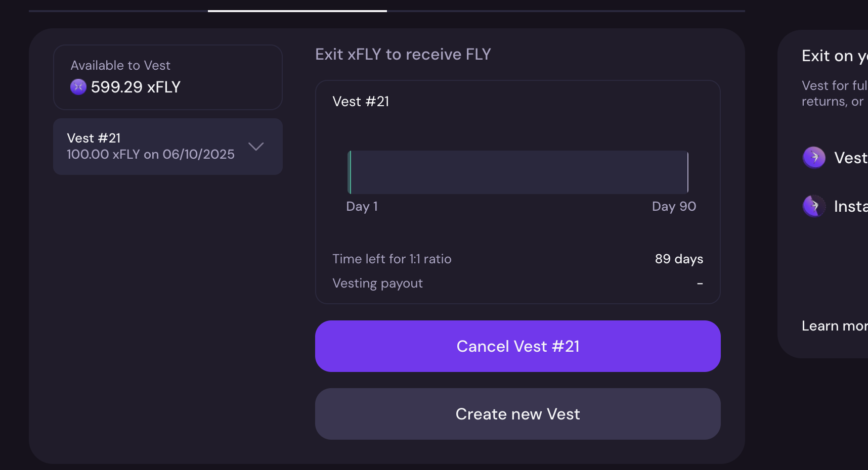Click the end marker above Day 90
The width and height of the screenshot is (868, 470).
(687, 172)
